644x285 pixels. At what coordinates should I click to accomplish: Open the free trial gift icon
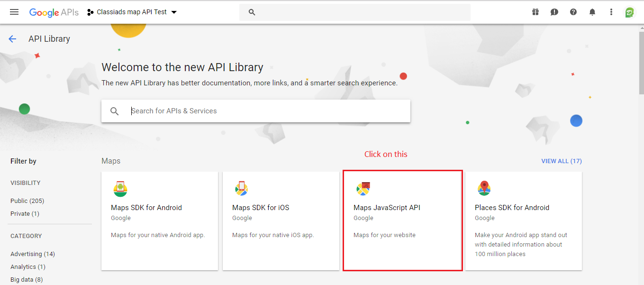535,12
